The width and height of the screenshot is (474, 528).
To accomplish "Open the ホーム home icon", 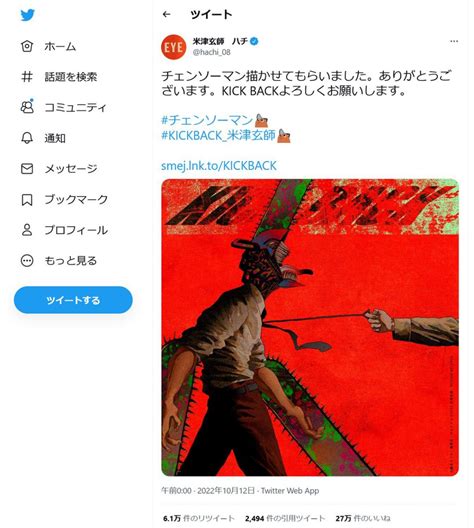I will point(27,46).
